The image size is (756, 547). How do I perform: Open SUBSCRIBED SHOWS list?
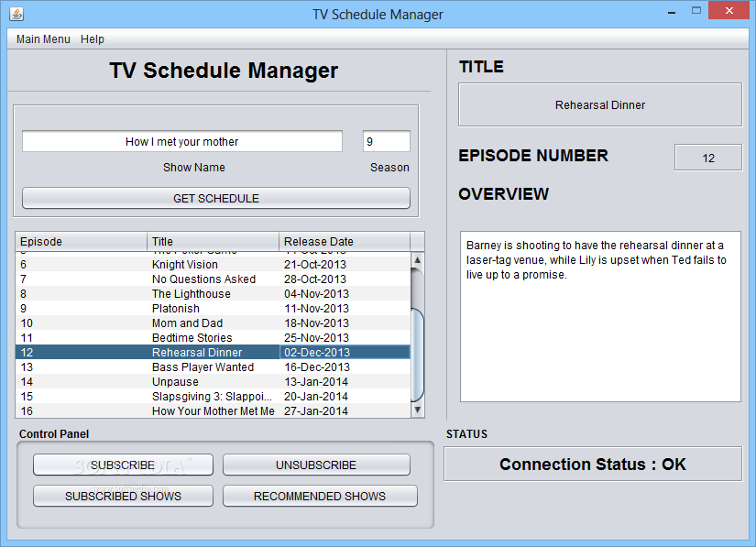(x=123, y=496)
